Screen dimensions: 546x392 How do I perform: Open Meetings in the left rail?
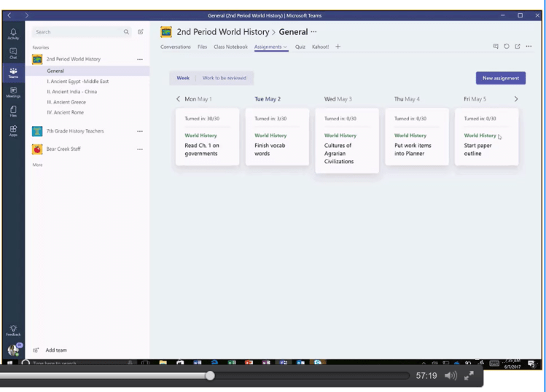click(13, 91)
